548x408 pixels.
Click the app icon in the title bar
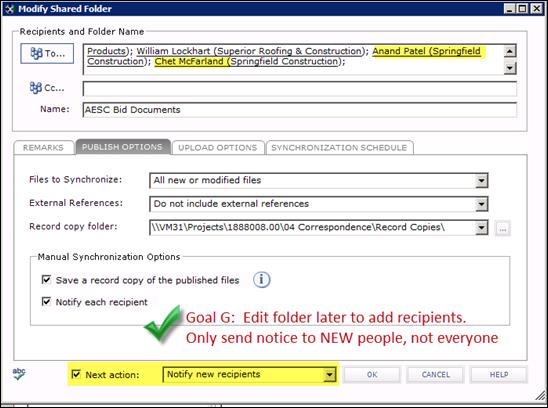(x=9, y=9)
